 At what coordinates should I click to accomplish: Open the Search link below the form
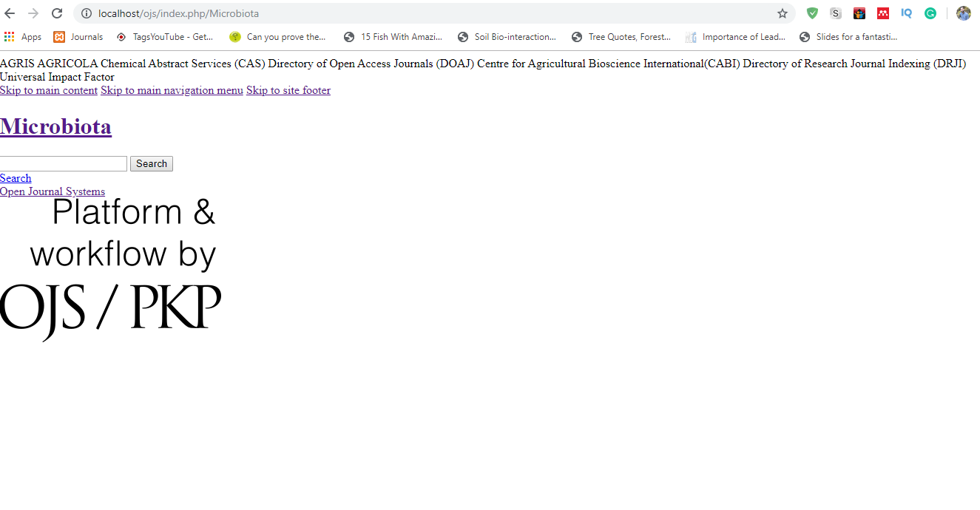click(16, 178)
